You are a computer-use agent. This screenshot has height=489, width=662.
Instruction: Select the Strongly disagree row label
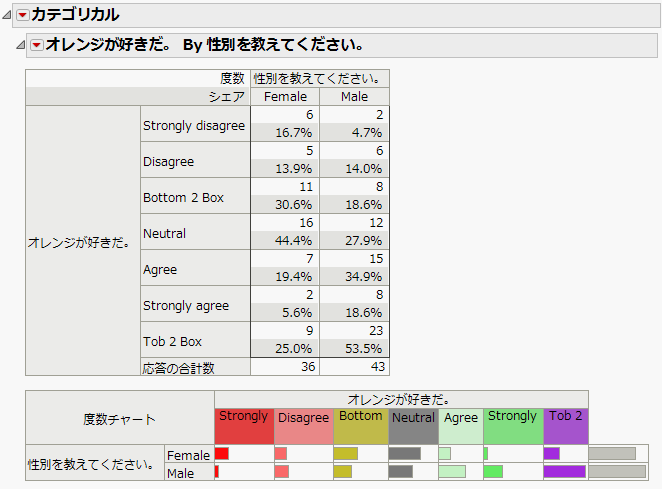click(195, 124)
